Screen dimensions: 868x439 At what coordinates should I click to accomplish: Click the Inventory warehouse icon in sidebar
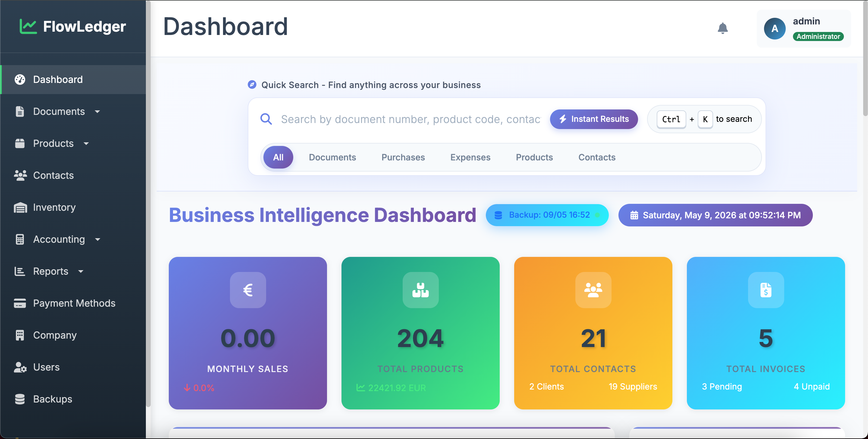click(20, 207)
